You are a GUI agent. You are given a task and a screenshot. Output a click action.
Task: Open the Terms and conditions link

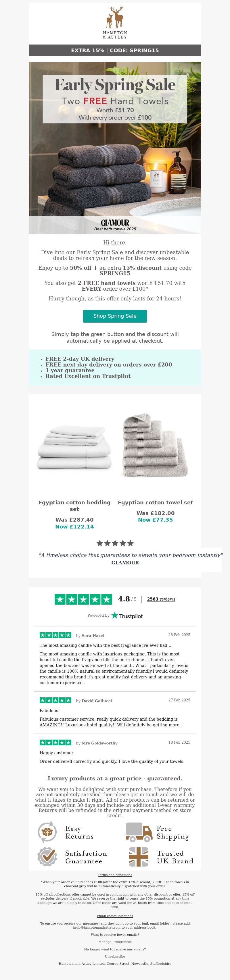click(x=115, y=875)
